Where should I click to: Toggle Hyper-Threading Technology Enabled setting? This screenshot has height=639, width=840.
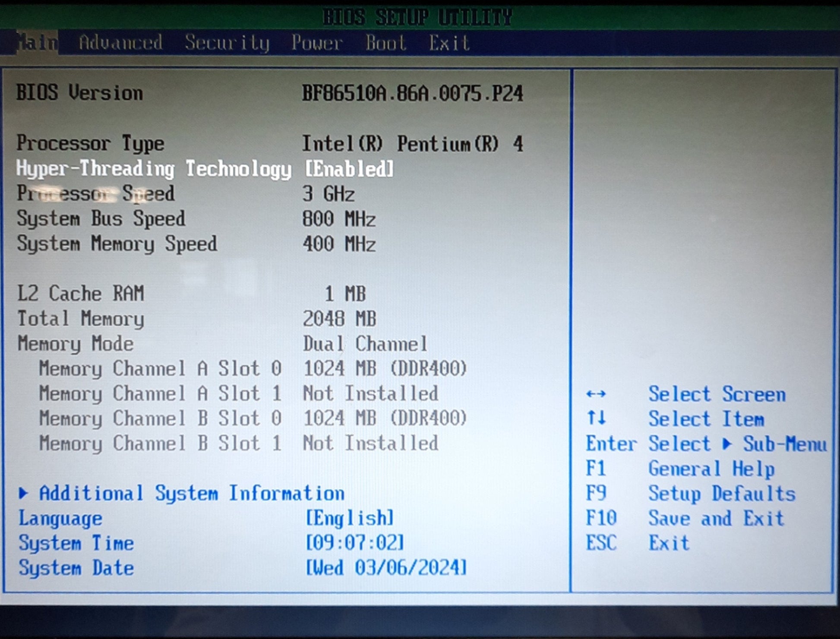(x=349, y=169)
